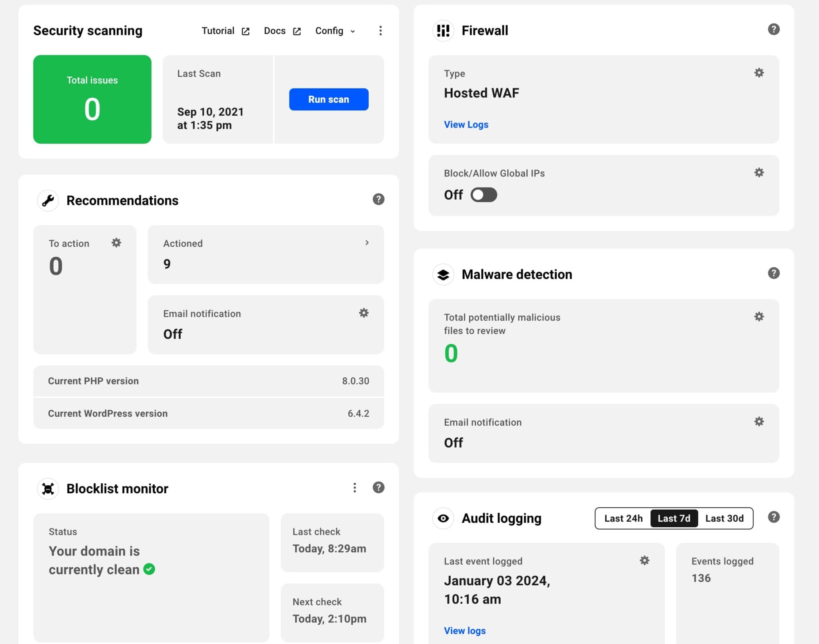The image size is (819, 644).
Task: Expand the Actioned recommendations chevron
Action: (x=367, y=243)
